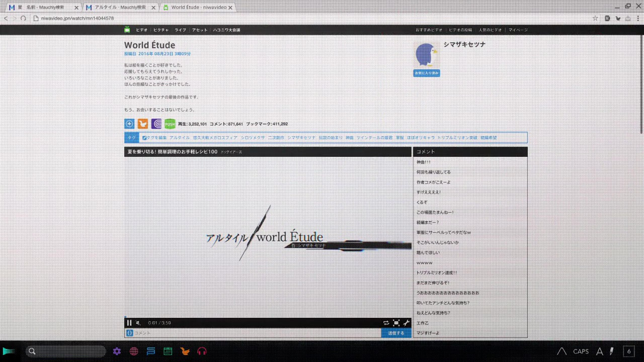Click the purple spiral icon
The height and width of the screenshot is (362, 644).
[x=156, y=124]
